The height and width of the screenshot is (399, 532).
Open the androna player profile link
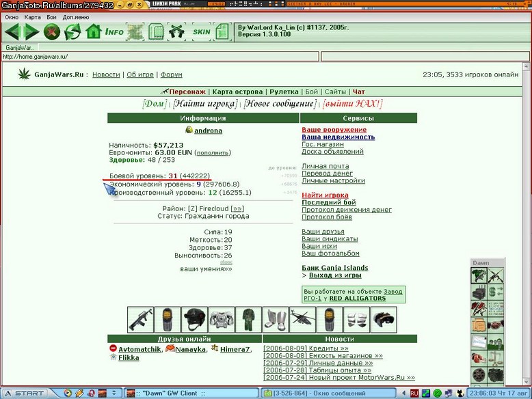(209, 130)
